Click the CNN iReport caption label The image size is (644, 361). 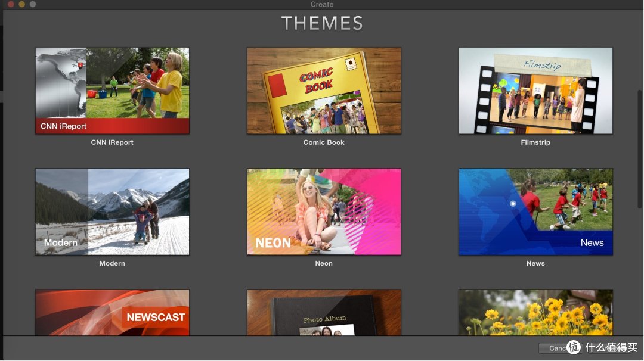pyautogui.click(x=112, y=142)
